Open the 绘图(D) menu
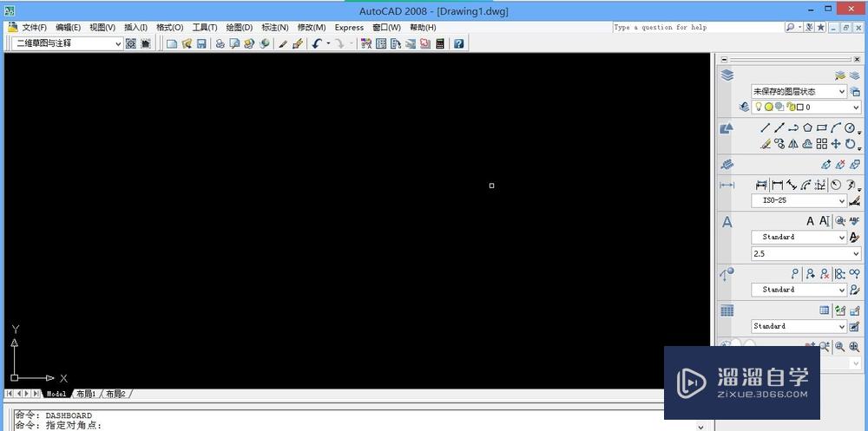The height and width of the screenshot is (431, 868). [x=240, y=27]
